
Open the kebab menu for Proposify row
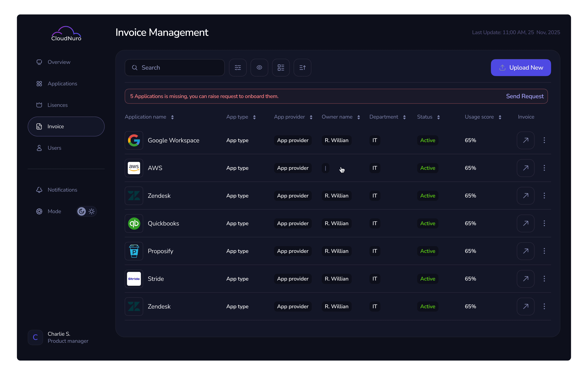(x=544, y=251)
